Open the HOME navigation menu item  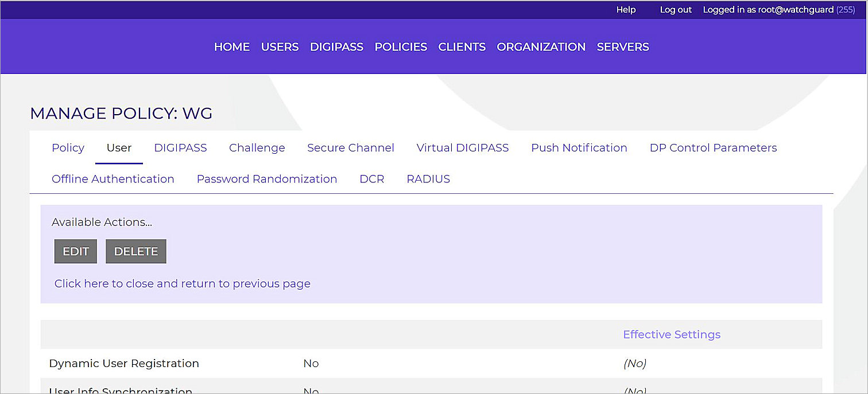point(231,47)
